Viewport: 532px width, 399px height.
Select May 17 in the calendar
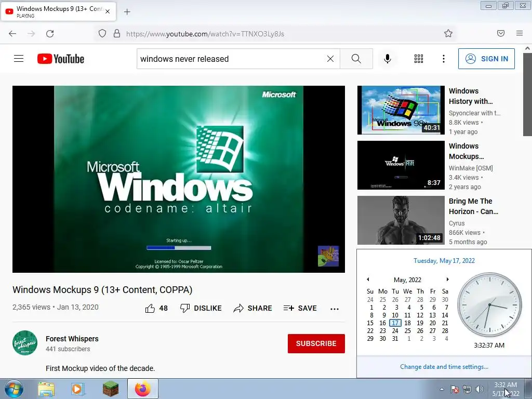pos(395,323)
